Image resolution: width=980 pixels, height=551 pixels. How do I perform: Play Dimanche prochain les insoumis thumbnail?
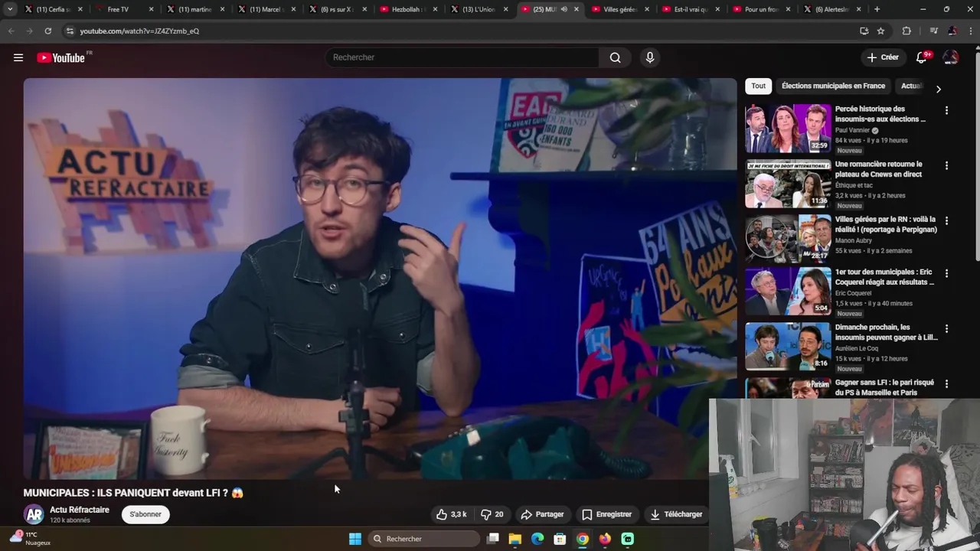click(x=788, y=347)
